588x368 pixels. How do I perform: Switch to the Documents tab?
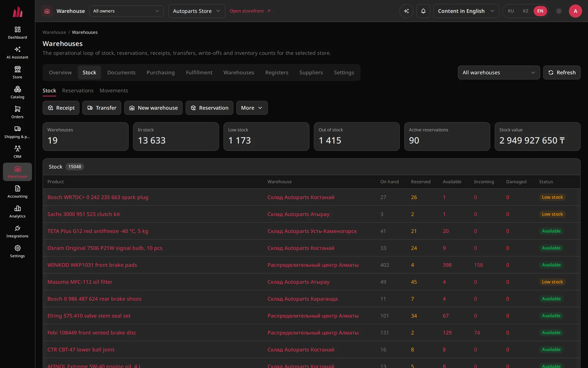121,73
